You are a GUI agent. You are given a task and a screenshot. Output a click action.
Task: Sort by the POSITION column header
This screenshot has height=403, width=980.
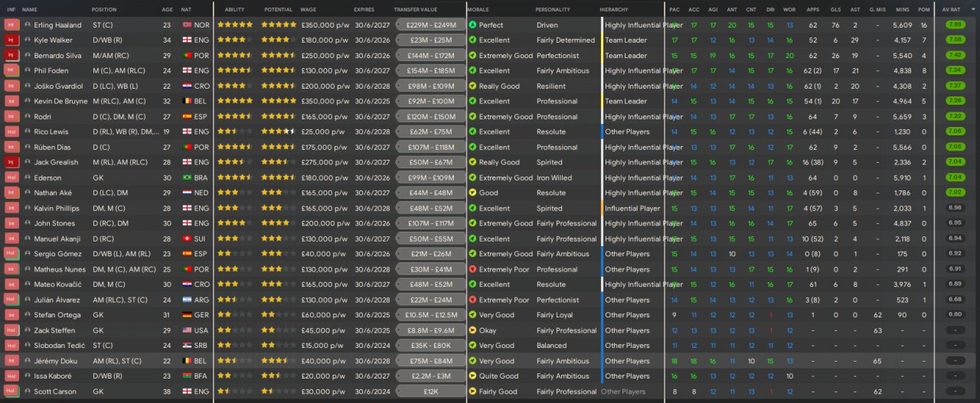pos(104,9)
